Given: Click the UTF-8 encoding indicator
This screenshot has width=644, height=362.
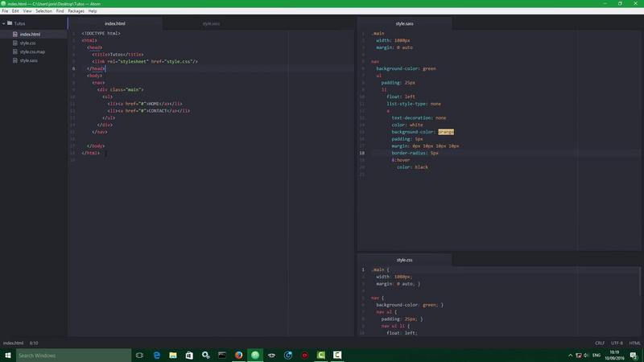Looking at the screenshot, I should pyautogui.click(x=617, y=343).
